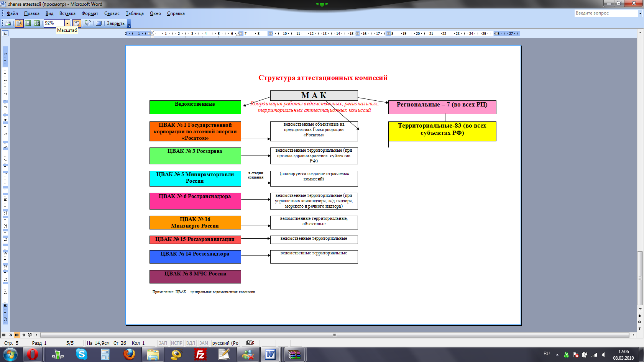Click the green 'Ведомственные' box

[195, 107]
